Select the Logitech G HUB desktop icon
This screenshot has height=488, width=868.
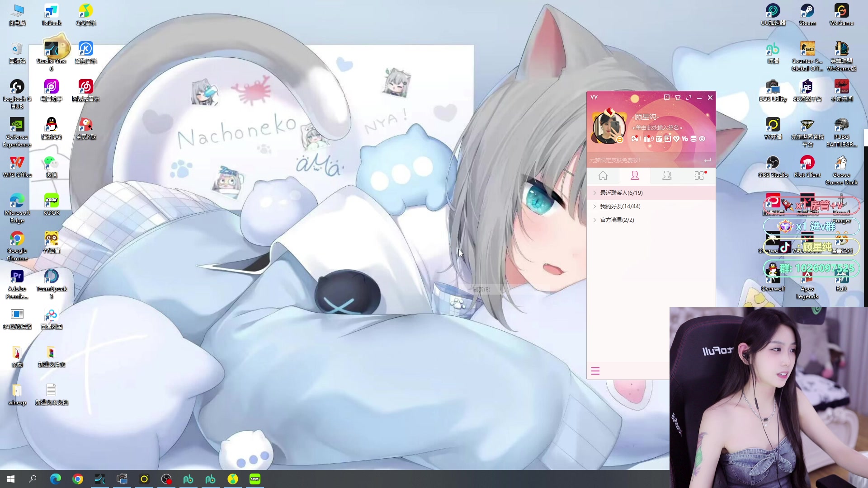click(x=17, y=94)
